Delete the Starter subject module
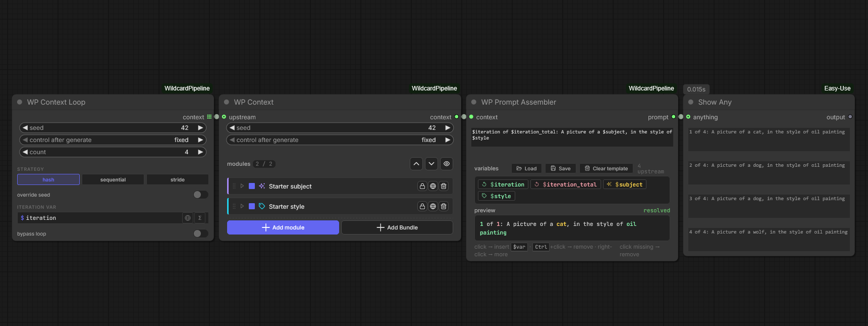The image size is (868, 326). pyautogui.click(x=444, y=186)
